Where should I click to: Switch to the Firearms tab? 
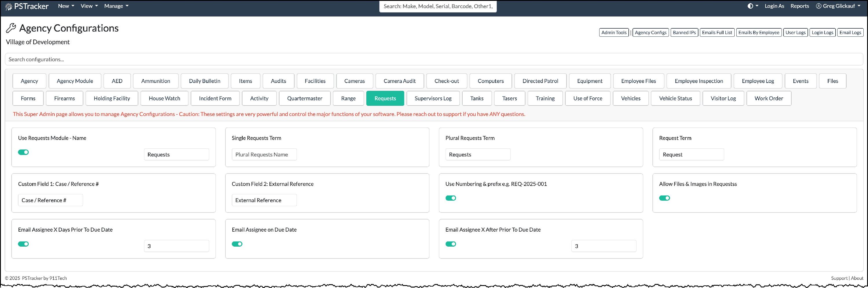point(64,98)
